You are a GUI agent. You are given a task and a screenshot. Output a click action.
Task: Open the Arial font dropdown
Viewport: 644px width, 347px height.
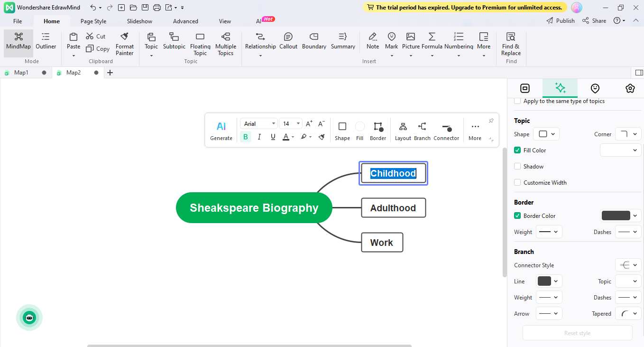(x=259, y=124)
